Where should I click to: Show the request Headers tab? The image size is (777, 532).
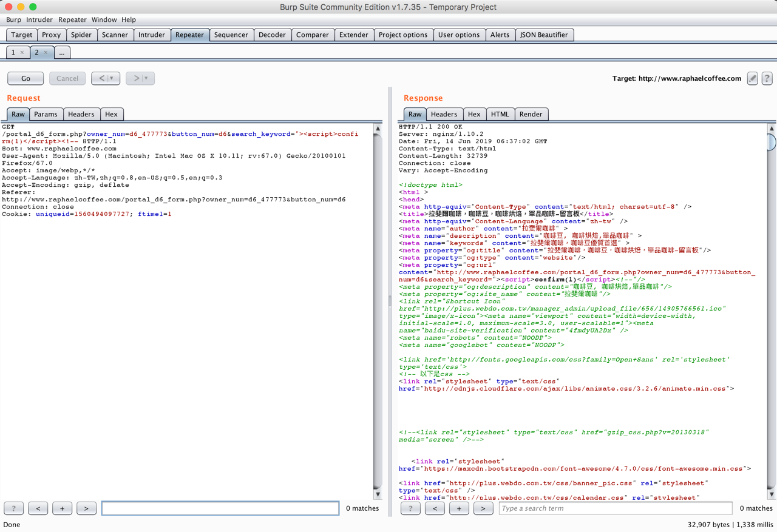pyautogui.click(x=81, y=114)
